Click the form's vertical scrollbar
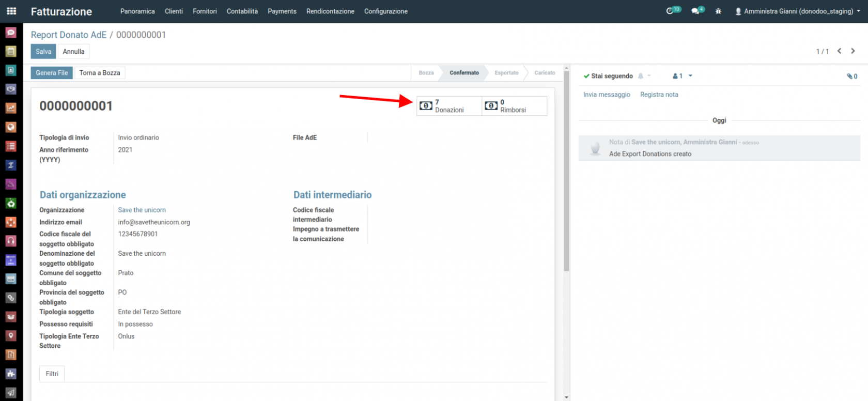The width and height of the screenshot is (868, 401). coord(566,171)
